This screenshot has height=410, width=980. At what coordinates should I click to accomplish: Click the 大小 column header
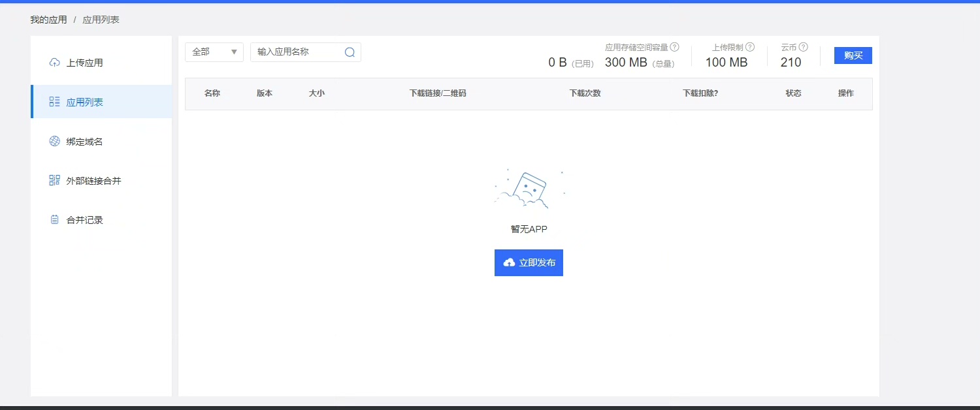pyautogui.click(x=317, y=93)
